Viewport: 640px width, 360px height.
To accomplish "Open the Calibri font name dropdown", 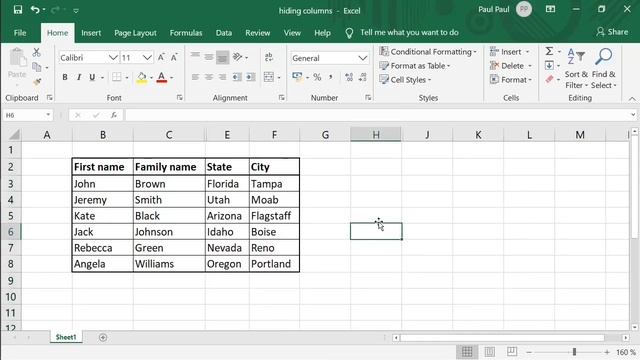I will tap(113, 58).
